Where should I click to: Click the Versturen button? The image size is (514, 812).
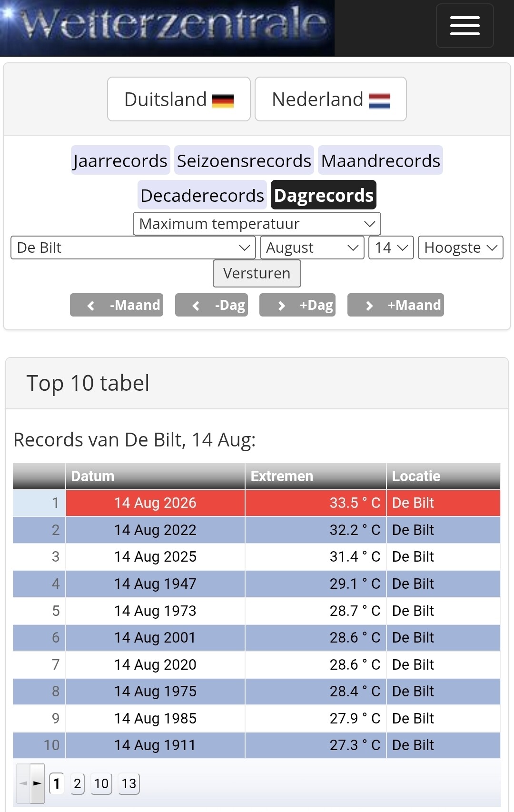click(257, 273)
